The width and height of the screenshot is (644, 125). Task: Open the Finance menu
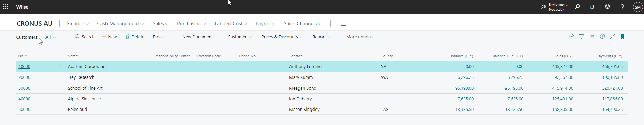tap(78, 24)
